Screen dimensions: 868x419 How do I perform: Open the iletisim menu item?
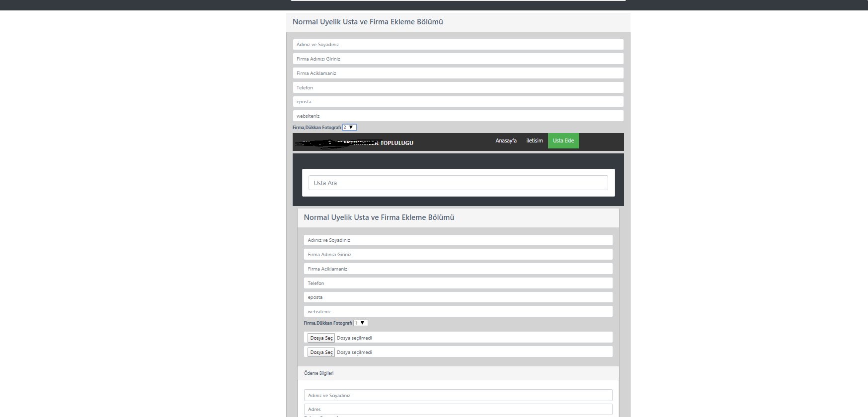click(535, 141)
